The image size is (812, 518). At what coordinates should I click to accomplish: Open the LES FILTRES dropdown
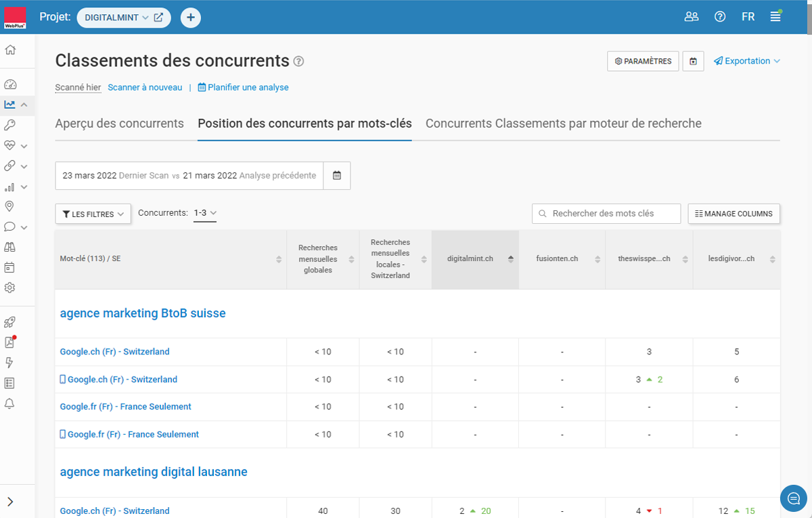point(93,214)
